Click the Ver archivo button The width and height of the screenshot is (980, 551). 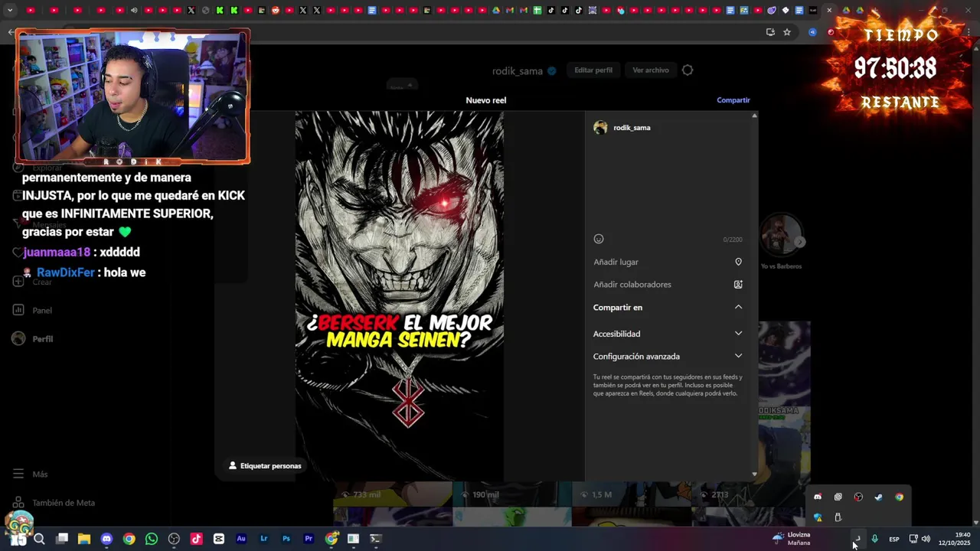[x=651, y=70]
